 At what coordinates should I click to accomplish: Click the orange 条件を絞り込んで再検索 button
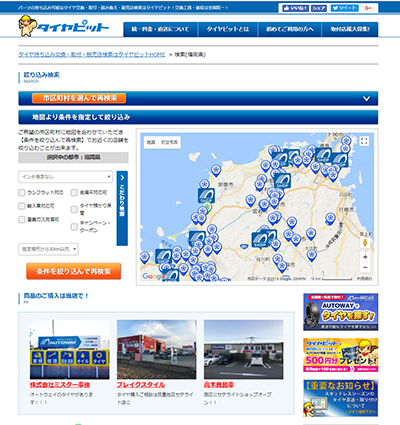74,271
